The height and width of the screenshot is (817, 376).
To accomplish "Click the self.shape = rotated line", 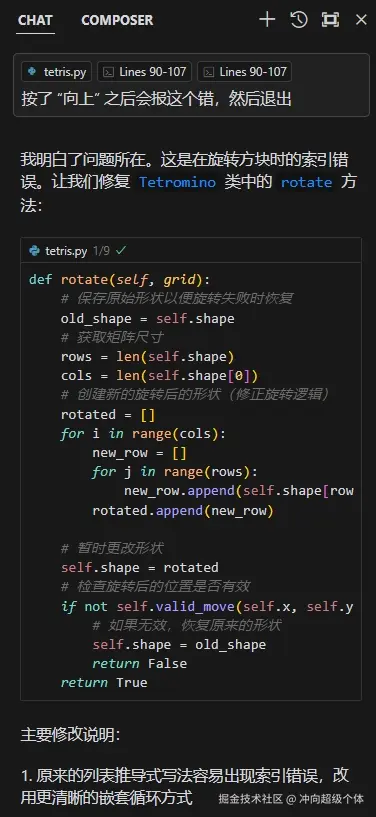I will (x=140, y=567).
